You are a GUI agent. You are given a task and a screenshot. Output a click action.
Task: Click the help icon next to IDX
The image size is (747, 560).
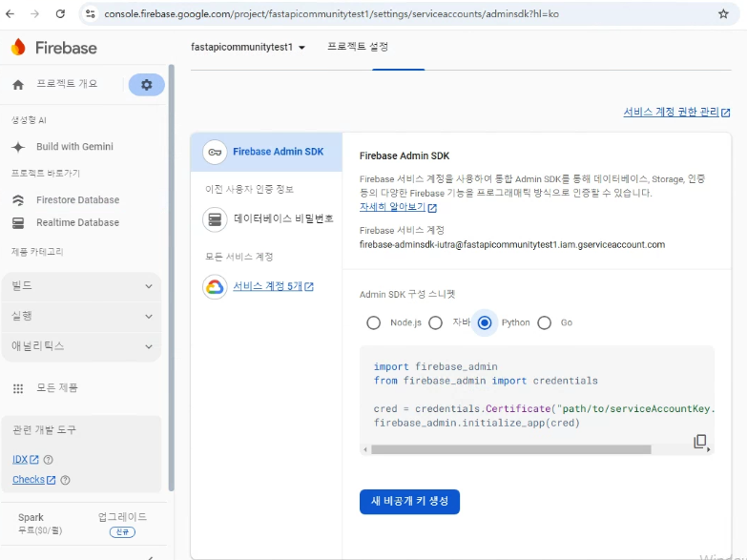pos(48,460)
